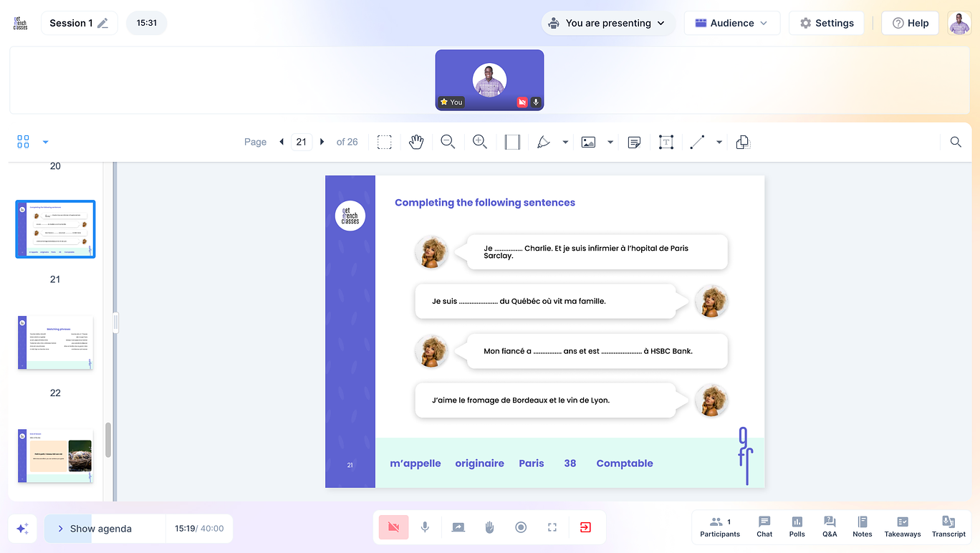Zoom out of the slide
Screen dimensions: 980x553
[x=448, y=142]
